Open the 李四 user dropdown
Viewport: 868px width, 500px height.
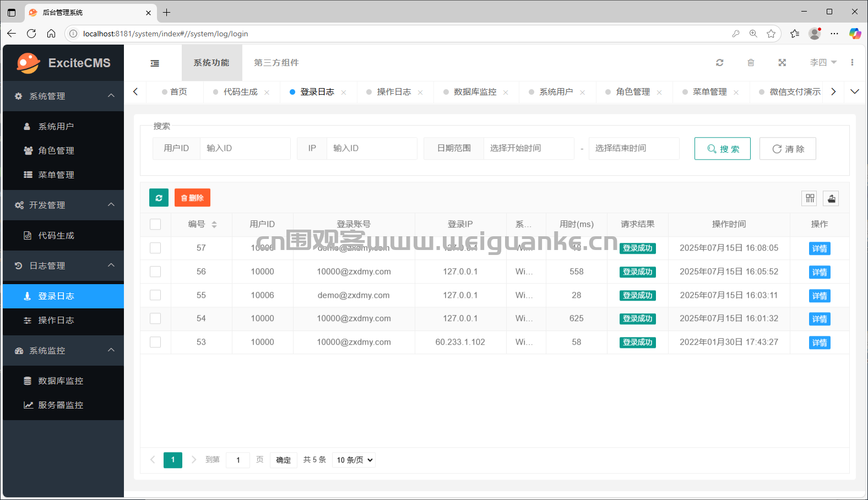823,63
